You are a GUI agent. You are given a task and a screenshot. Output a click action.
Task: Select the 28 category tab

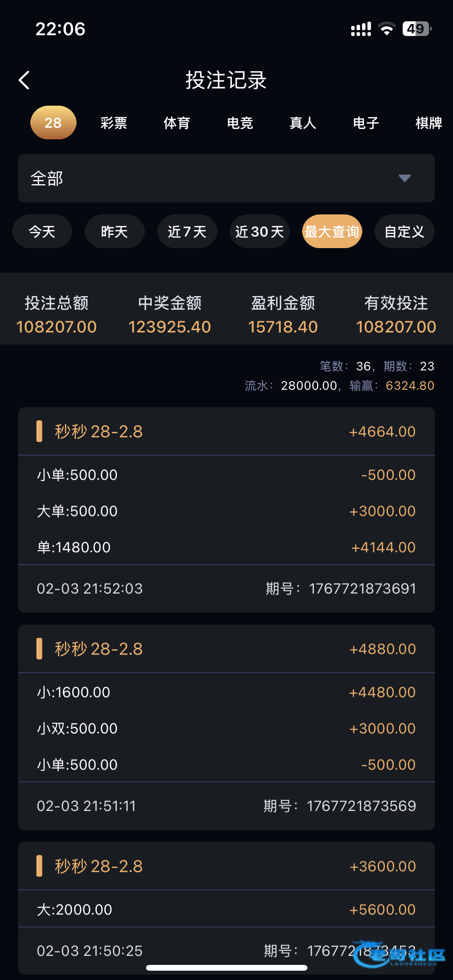click(53, 123)
